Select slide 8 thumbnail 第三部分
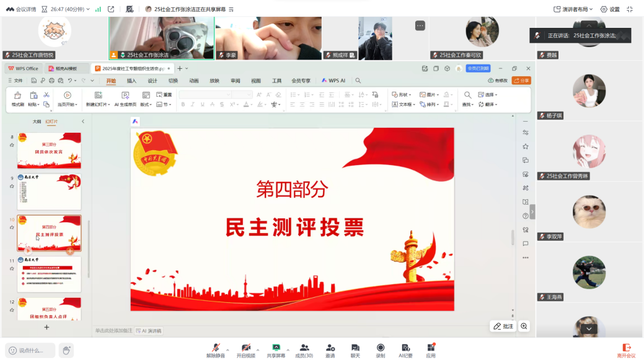The width and height of the screenshot is (644, 363). point(49,150)
